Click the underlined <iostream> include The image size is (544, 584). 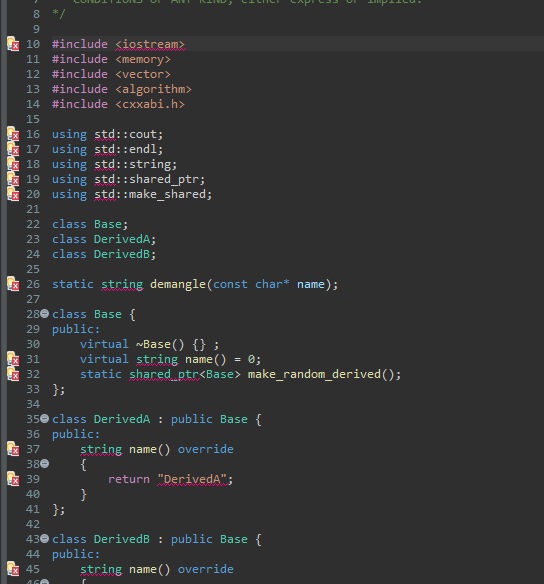click(x=150, y=44)
